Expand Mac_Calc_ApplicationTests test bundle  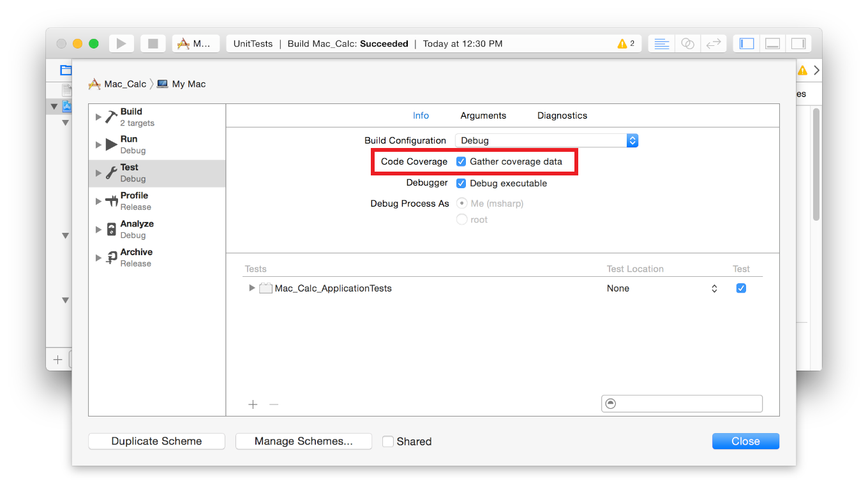[x=252, y=288]
